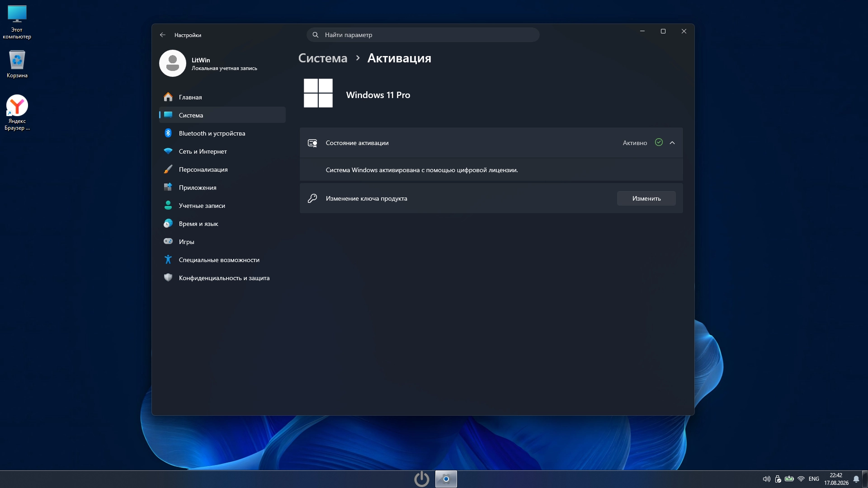
Task: Open Время и язык settings
Action: (222, 224)
